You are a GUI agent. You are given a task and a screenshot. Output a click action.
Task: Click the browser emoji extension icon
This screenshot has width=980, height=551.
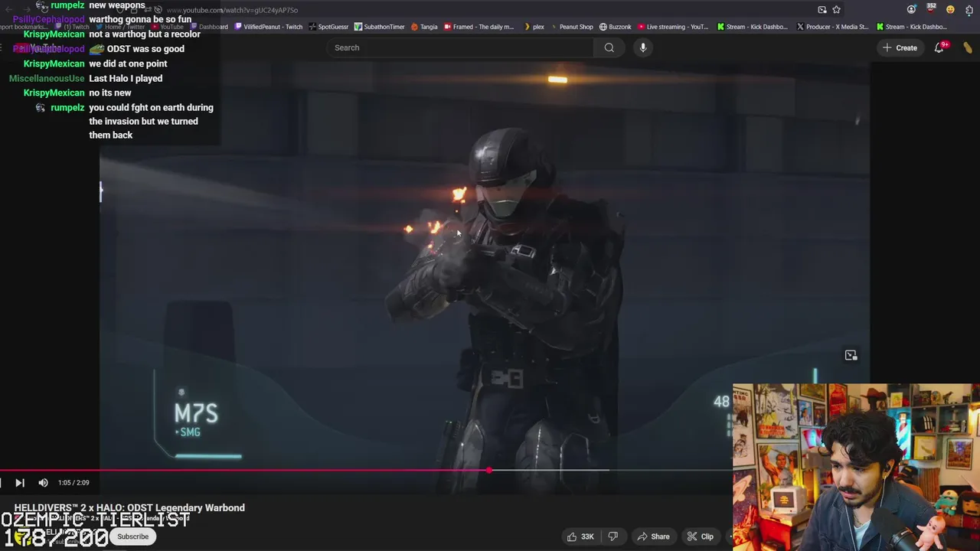[950, 10]
